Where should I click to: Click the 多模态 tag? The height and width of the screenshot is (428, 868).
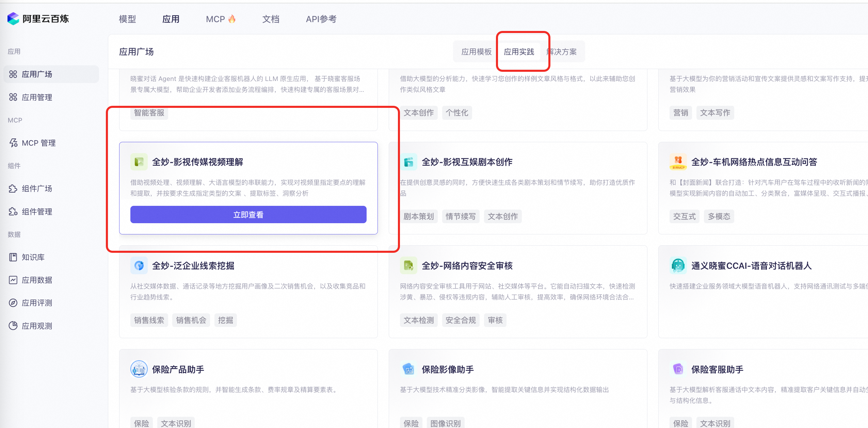[x=719, y=216]
